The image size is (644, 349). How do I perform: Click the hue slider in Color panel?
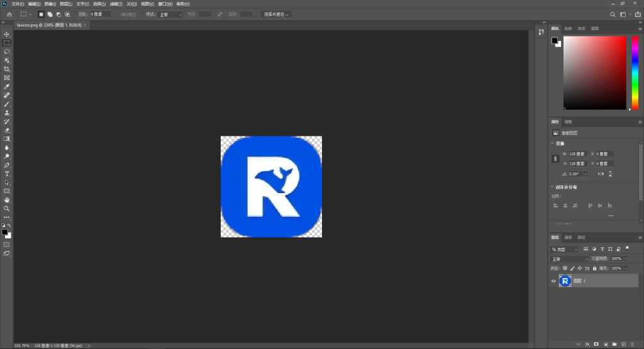coord(635,73)
